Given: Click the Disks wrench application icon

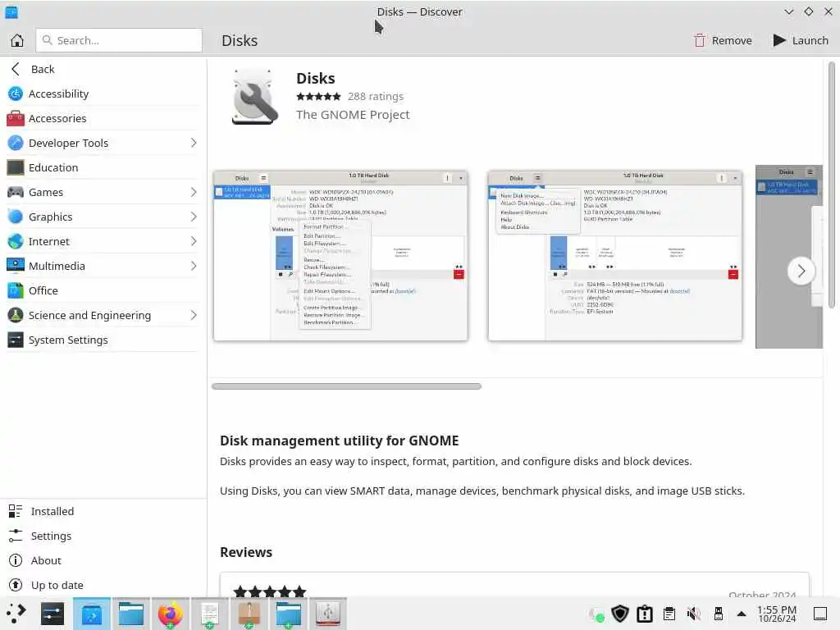Looking at the screenshot, I should [x=255, y=97].
